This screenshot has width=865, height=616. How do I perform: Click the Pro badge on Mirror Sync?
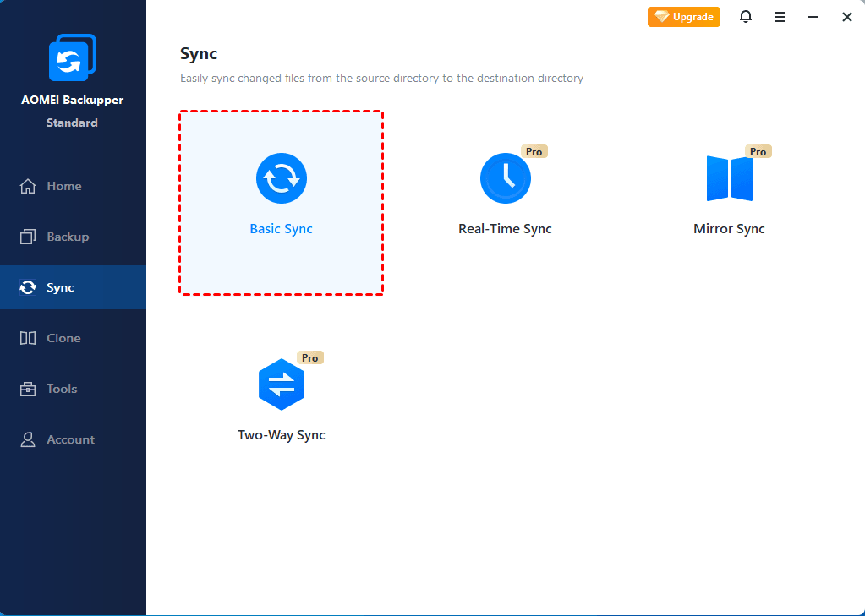[x=758, y=151]
